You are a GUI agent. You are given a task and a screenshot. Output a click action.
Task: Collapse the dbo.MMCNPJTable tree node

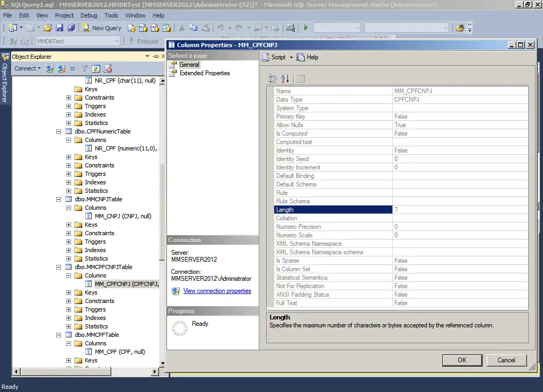(x=59, y=199)
